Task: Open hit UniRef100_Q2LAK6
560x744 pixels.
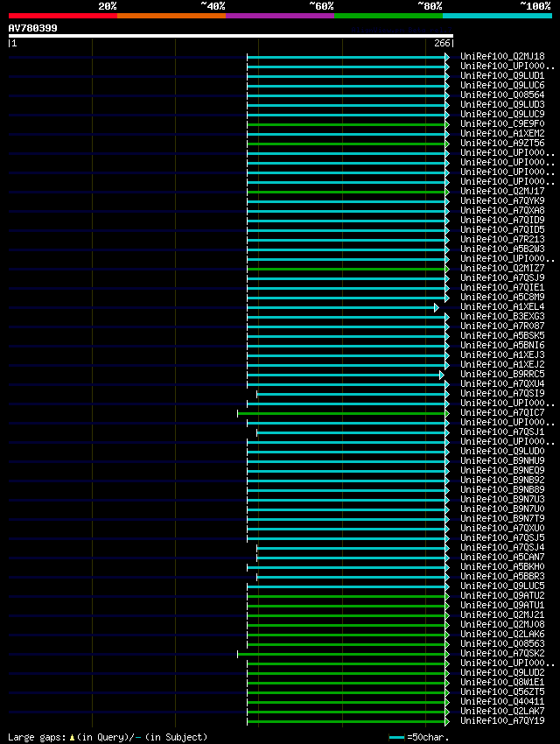Action: [502, 634]
